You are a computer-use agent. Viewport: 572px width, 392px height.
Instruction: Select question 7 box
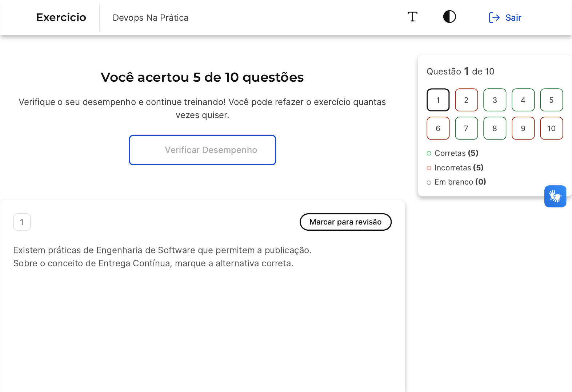(466, 128)
